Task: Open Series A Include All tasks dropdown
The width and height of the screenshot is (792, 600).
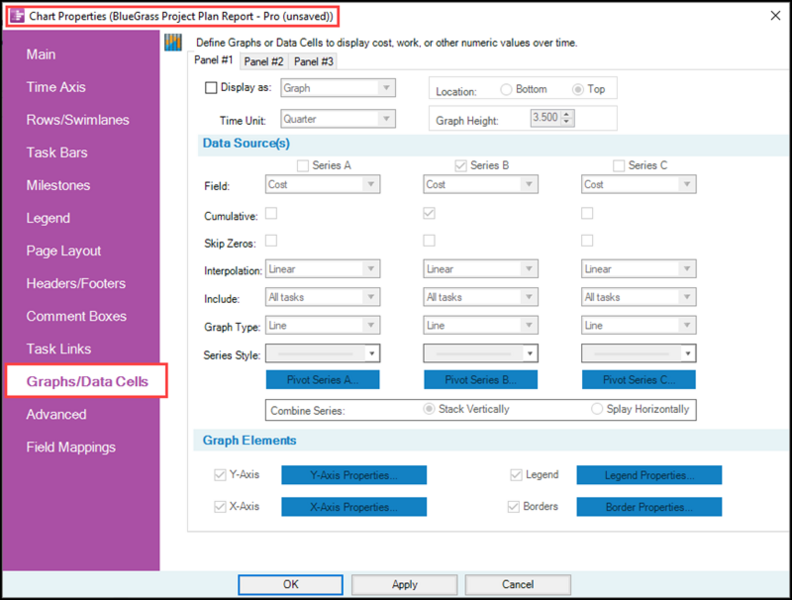Action: tap(323, 297)
